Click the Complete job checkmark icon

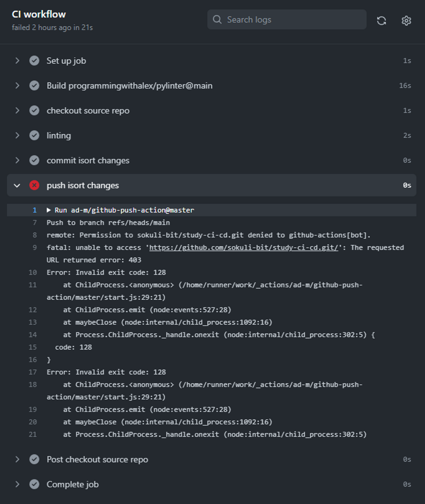coord(34,484)
